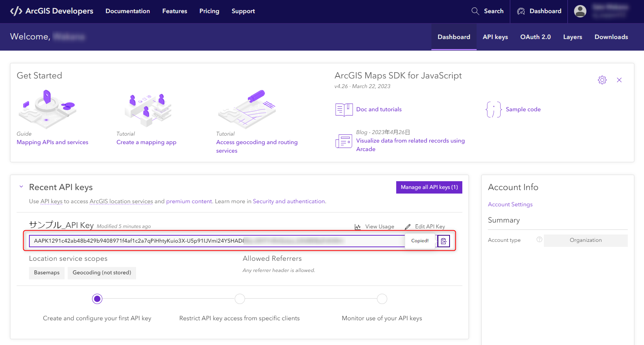Follow the API keys link in description
Viewport: 644px width, 345px height.
coord(51,201)
